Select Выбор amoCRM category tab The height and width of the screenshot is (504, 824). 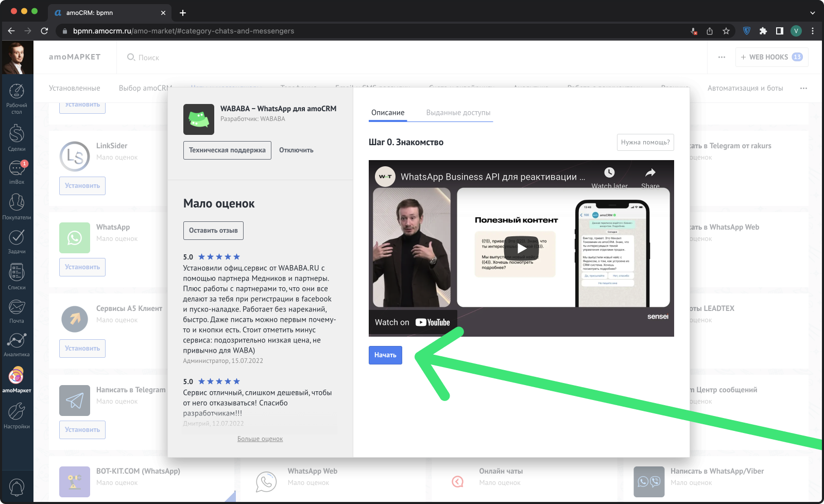click(145, 88)
